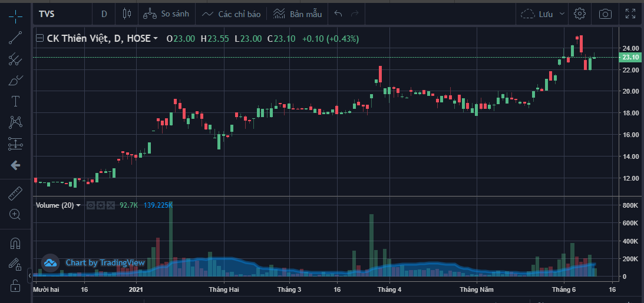
Task: Collapse the CK Thiên Việt legend box
Action: pyautogui.click(x=40, y=39)
